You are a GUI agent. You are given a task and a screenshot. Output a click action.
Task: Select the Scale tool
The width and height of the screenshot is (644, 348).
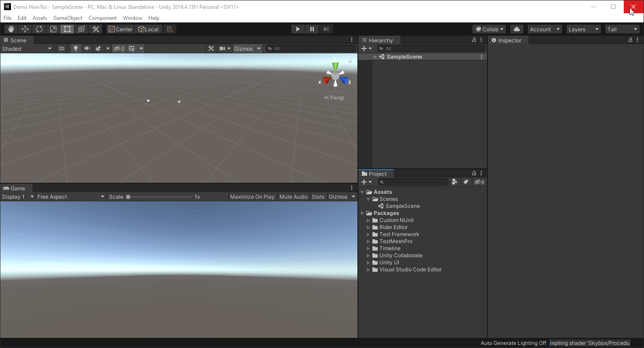[x=53, y=29]
